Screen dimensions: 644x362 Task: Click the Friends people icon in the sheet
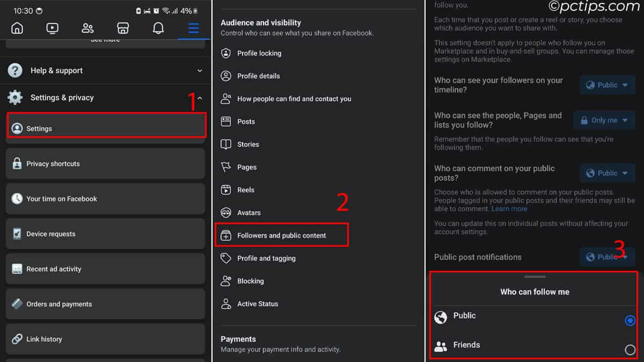(441, 346)
